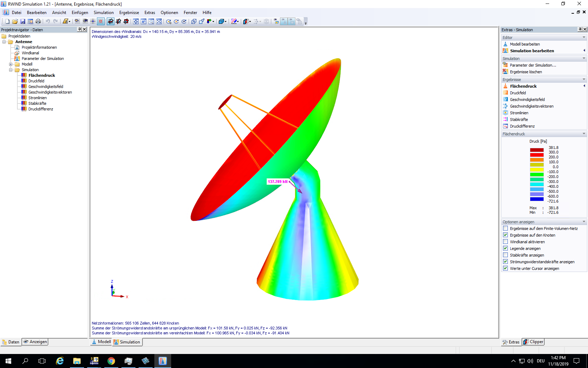Click Simulation bearbeiten in Editor section
The image size is (588, 368).
[x=532, y=51]
